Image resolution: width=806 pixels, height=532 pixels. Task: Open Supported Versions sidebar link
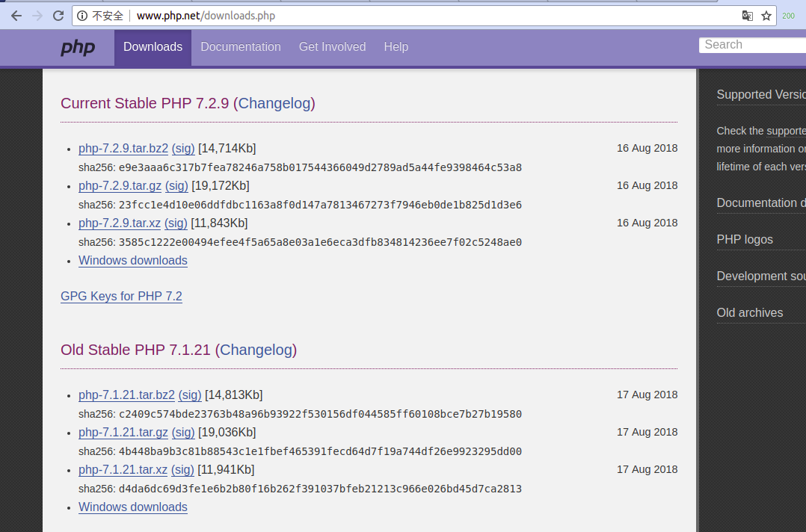click(x=761, y=94)
